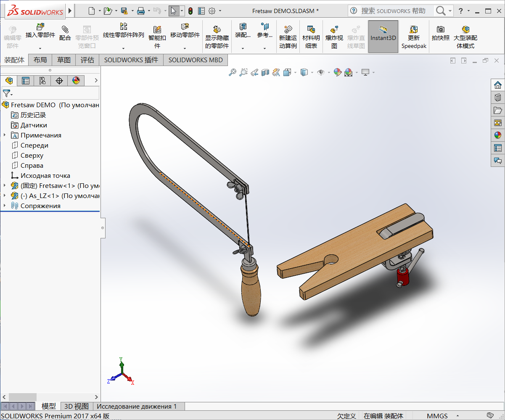Screen dimensions: 505x420
Task: Click the Rebuild traffic light icon
Action: click(x=190, y=11)
